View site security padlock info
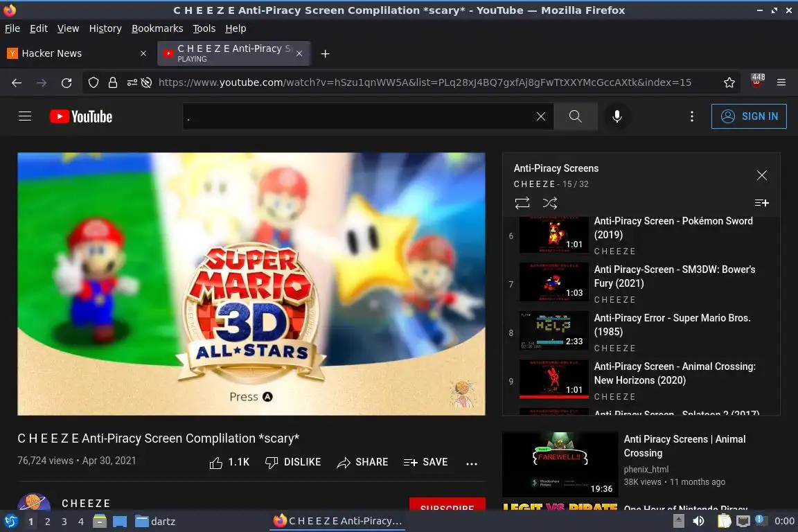This screenshot has height=532, width=798. (112, 82)
